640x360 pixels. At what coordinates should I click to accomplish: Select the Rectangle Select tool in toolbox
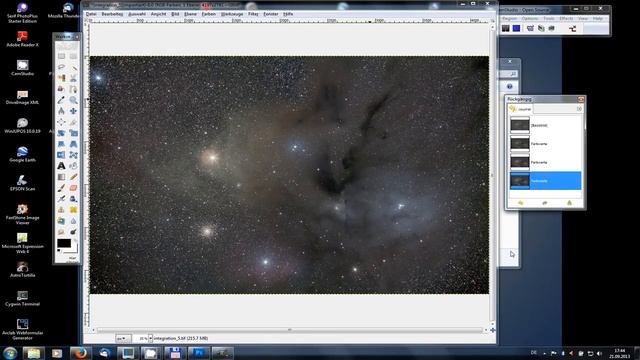(x=61, y=56)
